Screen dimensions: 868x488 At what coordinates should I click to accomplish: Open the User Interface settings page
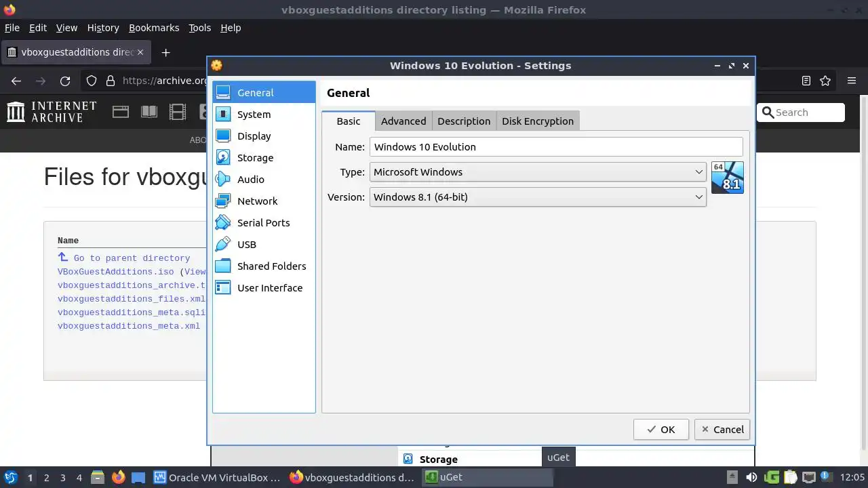[264, 288]
